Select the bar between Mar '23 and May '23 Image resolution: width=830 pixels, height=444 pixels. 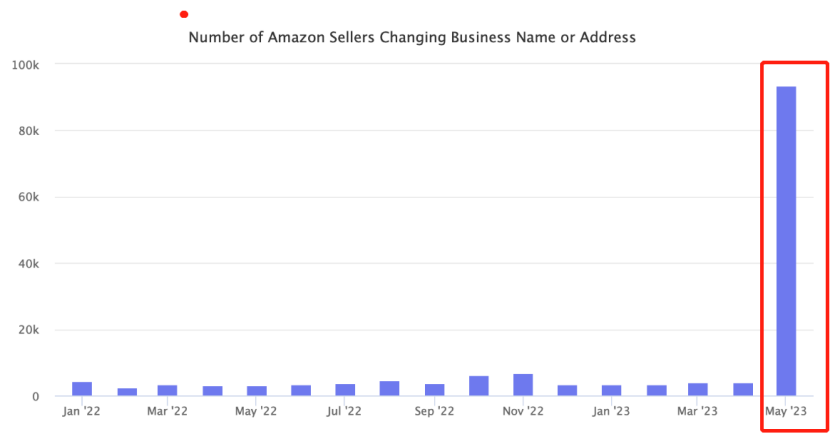pos(743,389)
